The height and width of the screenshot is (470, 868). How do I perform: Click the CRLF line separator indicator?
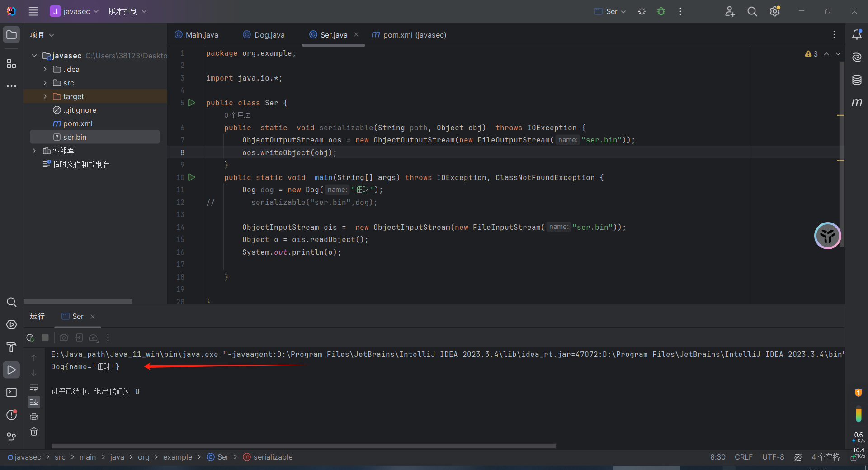[743, 457]
